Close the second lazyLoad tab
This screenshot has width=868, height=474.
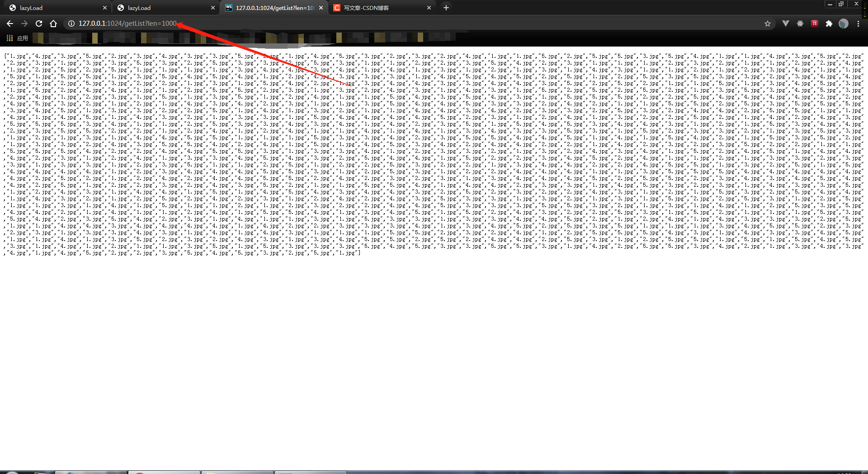pyautogui.click(x=213, y=8)
